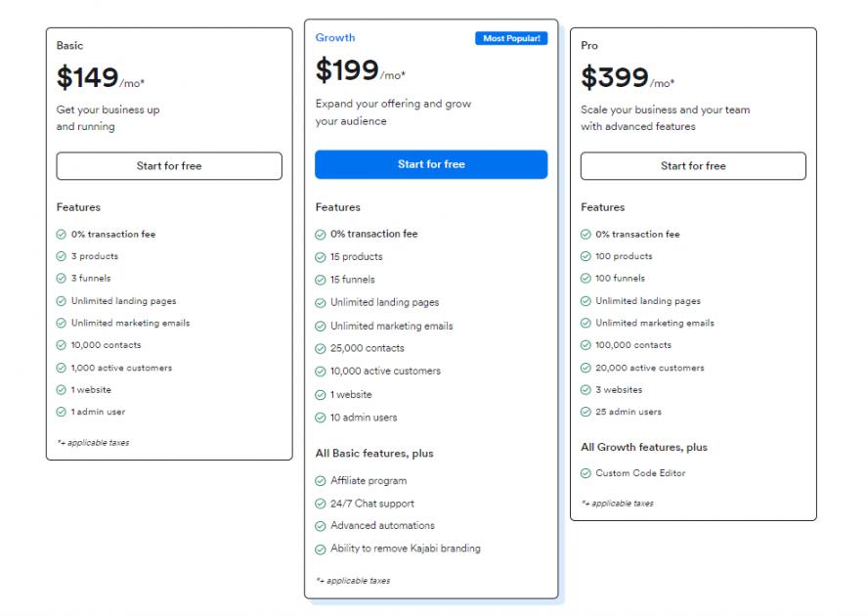This screenshot has height=616, width=868.
Task: Click the $149 Basic price
Action: 88,77
